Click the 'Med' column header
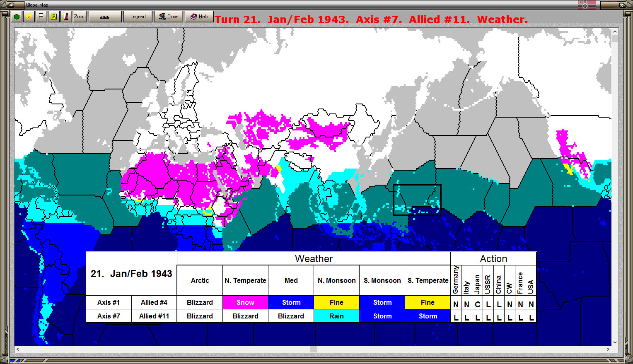The height and width of the screenshot is (364, 633). click(x=291, y=280)
